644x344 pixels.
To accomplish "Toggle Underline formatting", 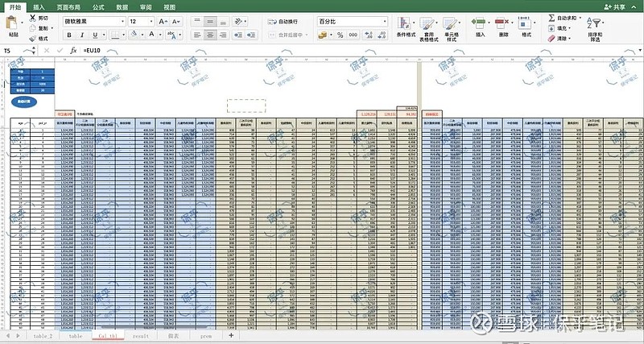I will [x=95, y=35].
